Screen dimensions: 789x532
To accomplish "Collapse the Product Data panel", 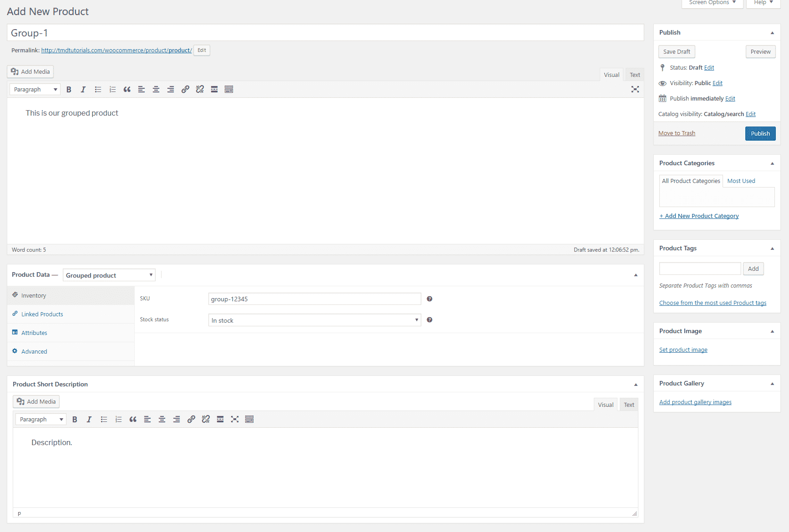I will click(636, 275).
